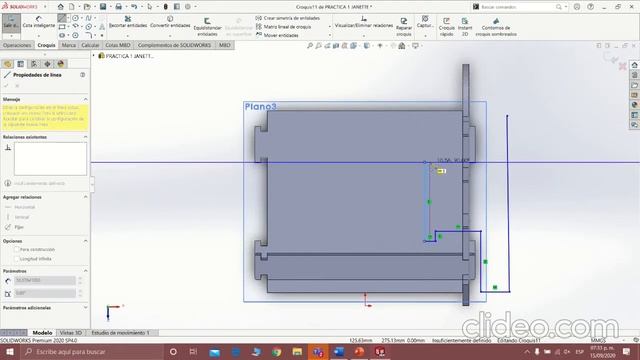This screenshot has height=360, width=640.
Task: Expand the Parámetros adicionales section
Action: [85, 307]
